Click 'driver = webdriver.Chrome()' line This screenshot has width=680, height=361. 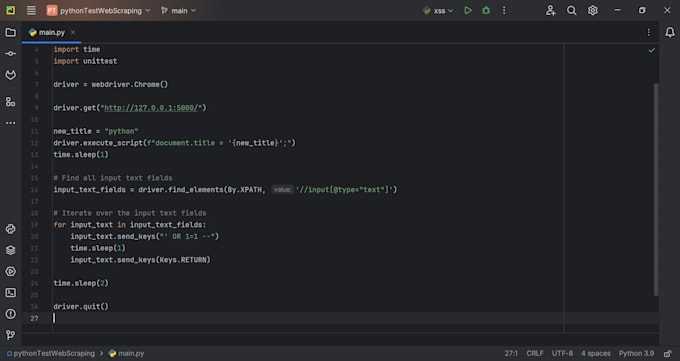[111, 85]
